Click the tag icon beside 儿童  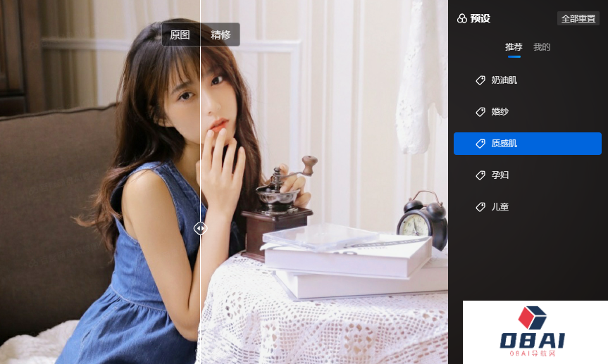click(480, 207)
